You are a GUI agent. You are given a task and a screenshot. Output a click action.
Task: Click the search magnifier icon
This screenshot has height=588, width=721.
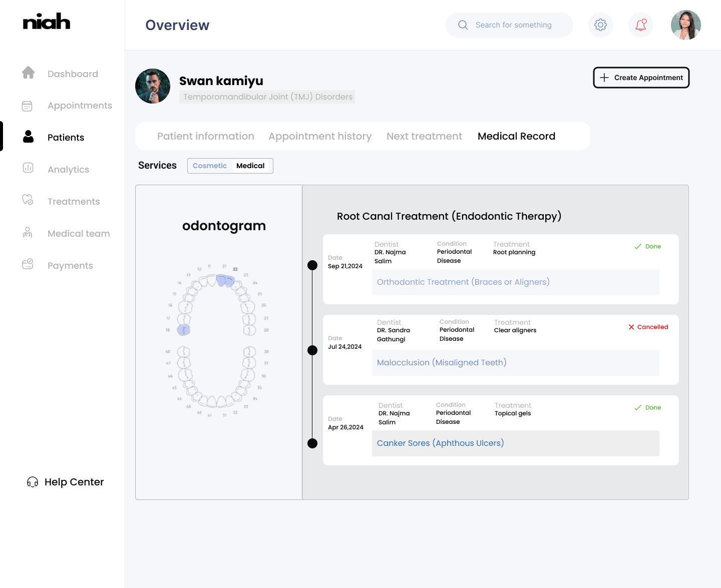coord(463,25)
